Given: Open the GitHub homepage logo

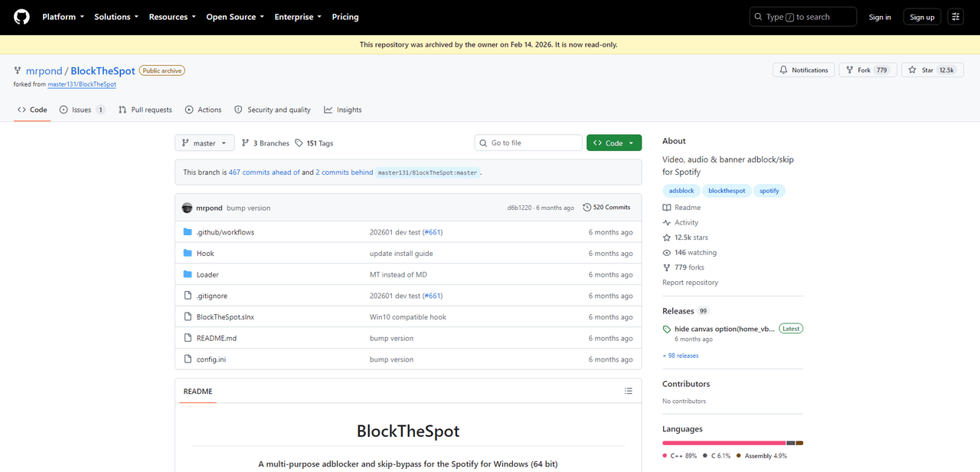Looking at the screenshot, I should pos(21,17).
